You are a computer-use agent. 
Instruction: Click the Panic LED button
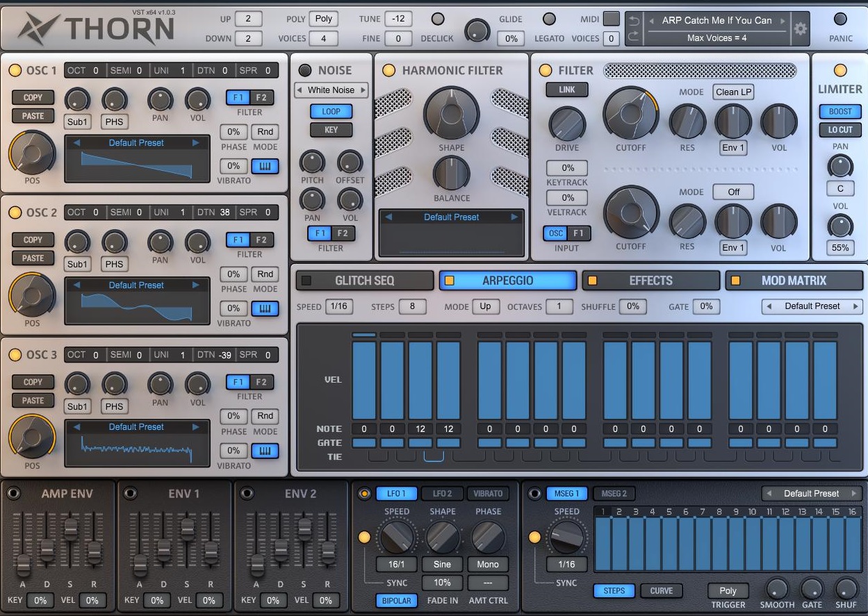tap(840, 19)
